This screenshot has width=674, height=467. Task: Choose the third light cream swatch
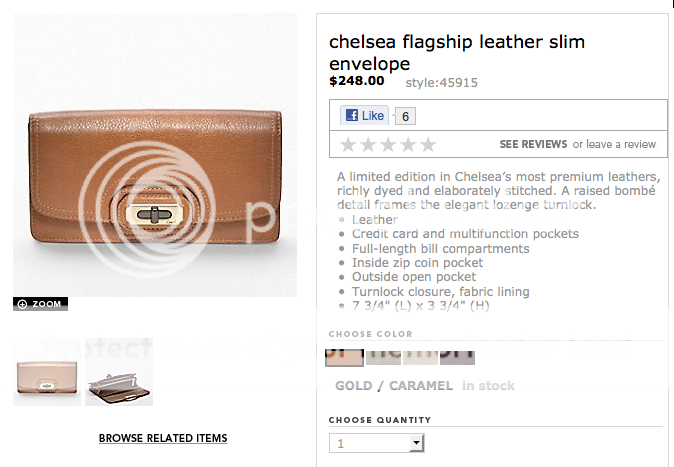coord(420,357)
